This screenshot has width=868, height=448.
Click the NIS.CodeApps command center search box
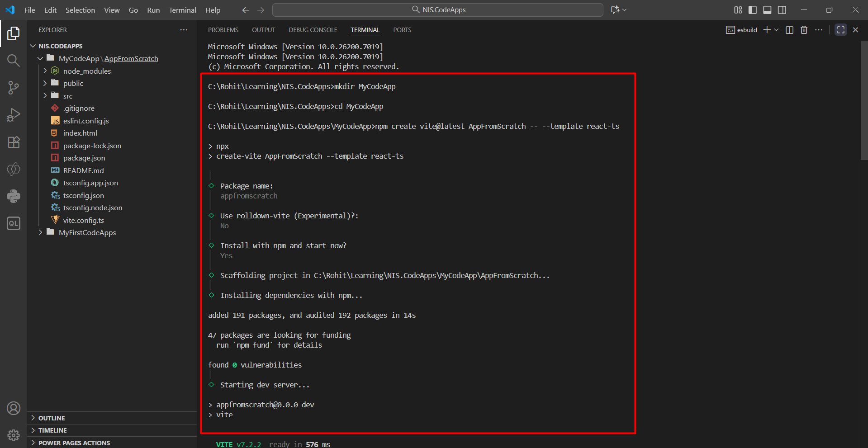coord(437,10)
